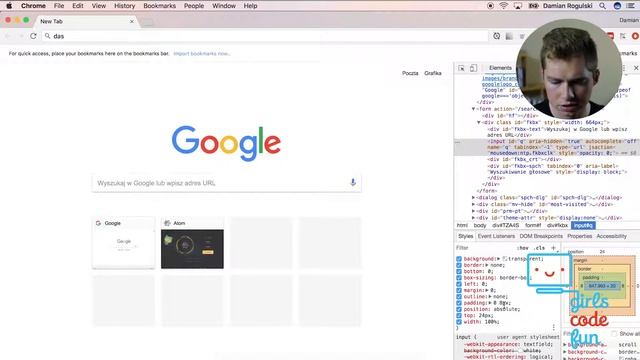Expand the dialog spch-dlg node
The height and width of the screenshot is (360, 640).
coord(473,198)
